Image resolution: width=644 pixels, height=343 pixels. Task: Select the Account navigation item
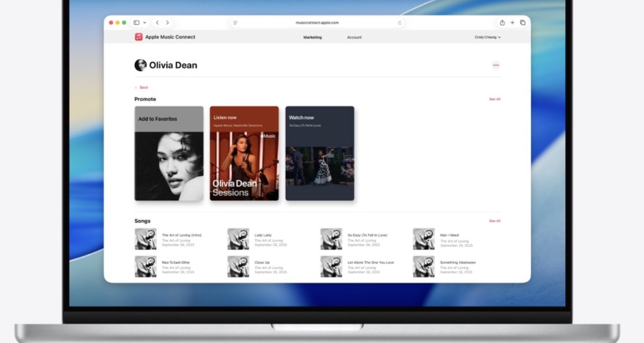[x=354, y=37]
